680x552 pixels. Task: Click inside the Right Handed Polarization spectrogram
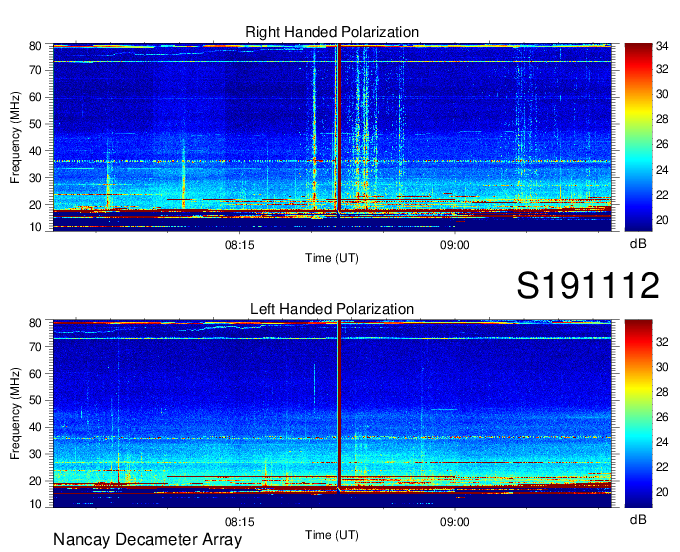[x=332, y=137]
